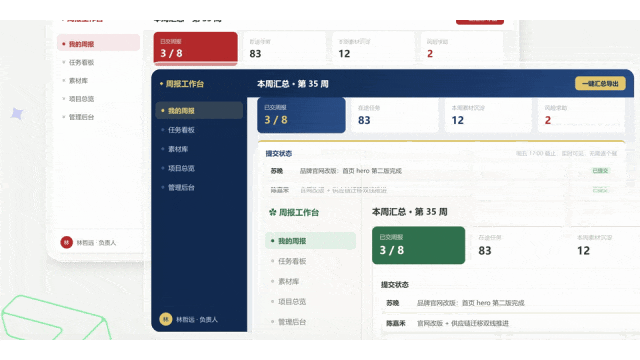Click the 陈嘉禾 row in the green-themed panel
Screen dimensions: 640x360
pos(511,323)
